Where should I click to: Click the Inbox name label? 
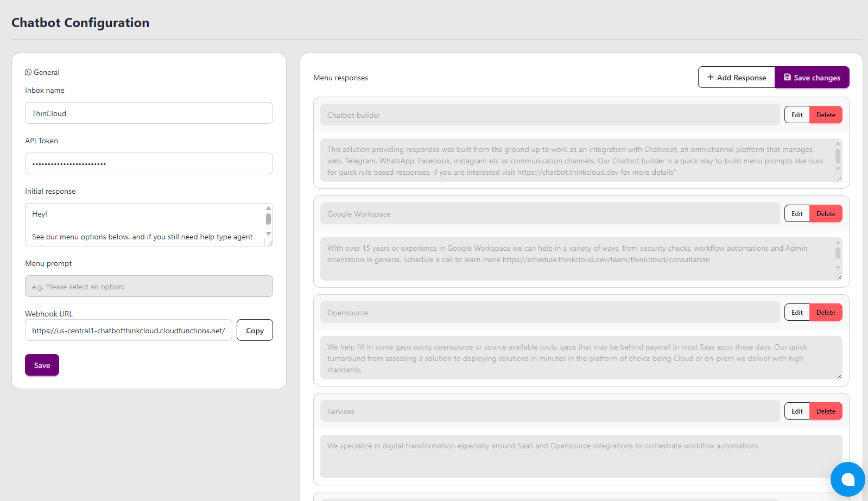[x=45, y=90]
